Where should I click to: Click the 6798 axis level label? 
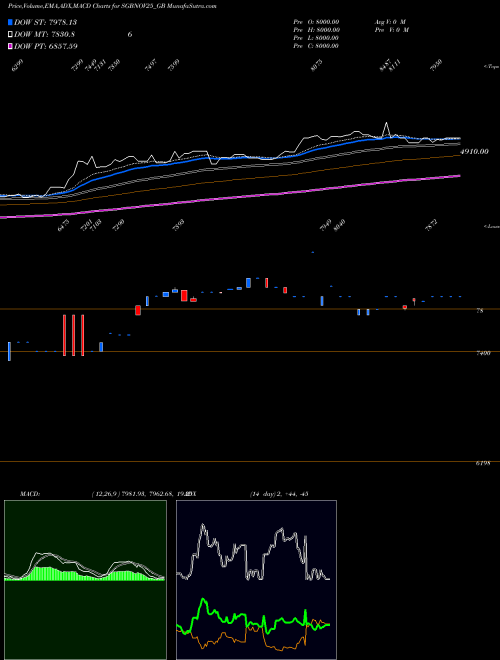pos(483,463)
